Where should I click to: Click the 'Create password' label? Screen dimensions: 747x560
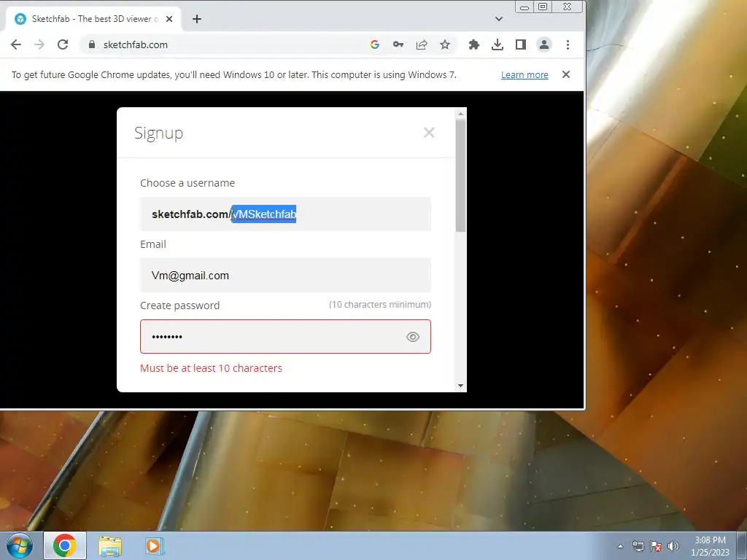[179, 306]
